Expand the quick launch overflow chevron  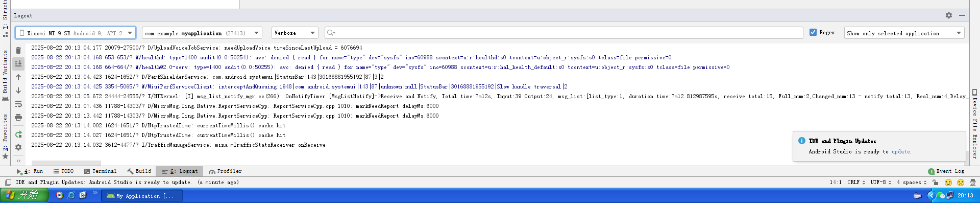point(95,193)
